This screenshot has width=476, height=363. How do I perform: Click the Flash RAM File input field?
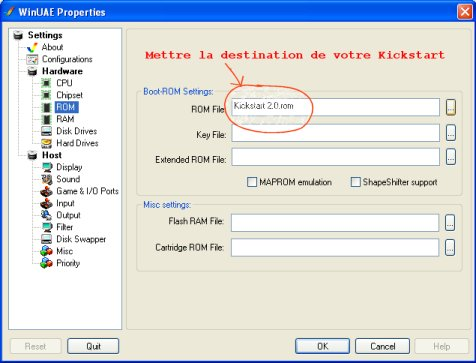pos(335,223)
